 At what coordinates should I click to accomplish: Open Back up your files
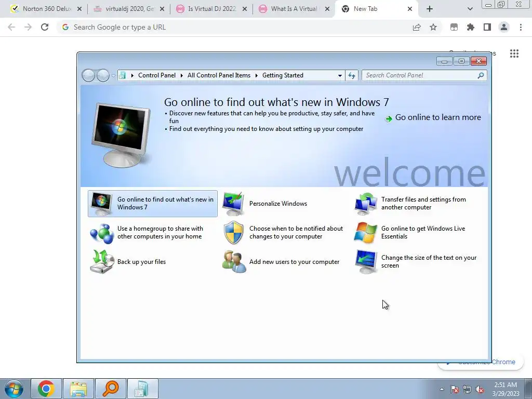tap(141, 262)
